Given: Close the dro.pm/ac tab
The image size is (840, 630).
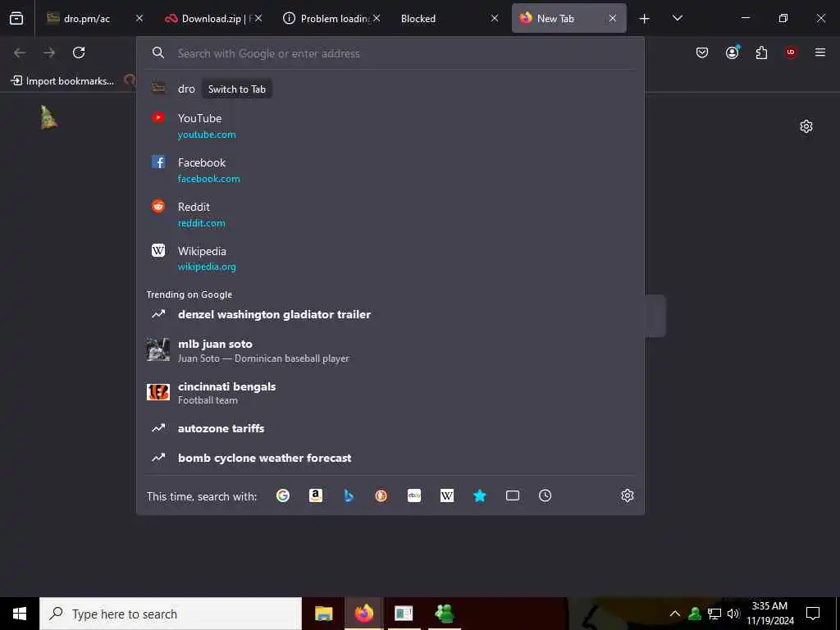Looking at the screenshot, I should (x=139, y=18).
